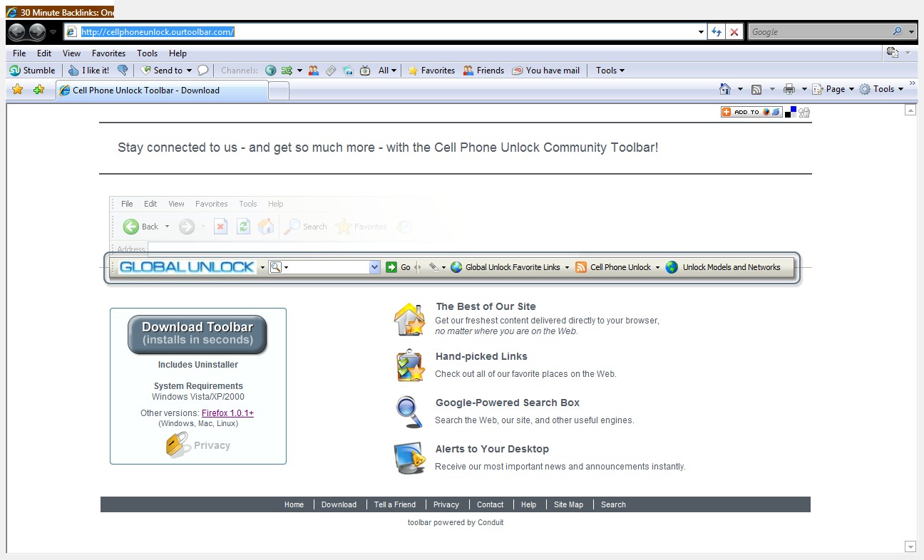Open the Favorites menu
Image resolution: width=924 pixels, height=560 pixels.
click(x=108, y=53)
